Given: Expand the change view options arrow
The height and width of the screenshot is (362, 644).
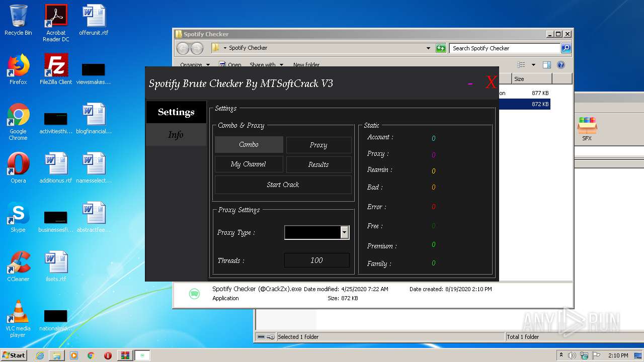Looking at the screenshot, I should 533,65.
